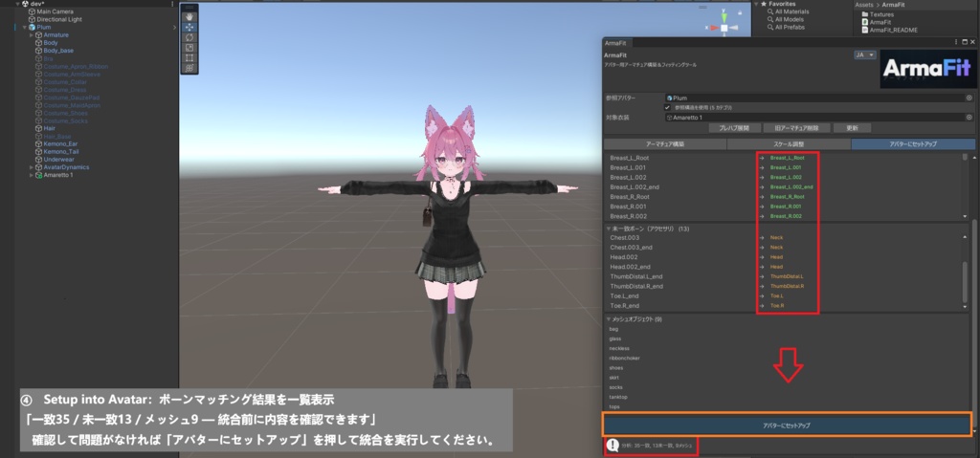
Task: Click the ArmaFit script asset icon
Action: (865, 22)
